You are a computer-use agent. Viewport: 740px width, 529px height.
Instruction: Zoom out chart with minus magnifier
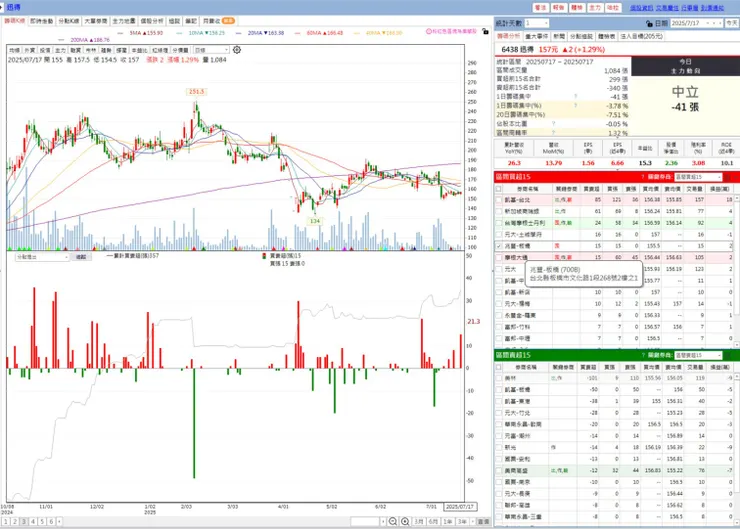[393, 521]
